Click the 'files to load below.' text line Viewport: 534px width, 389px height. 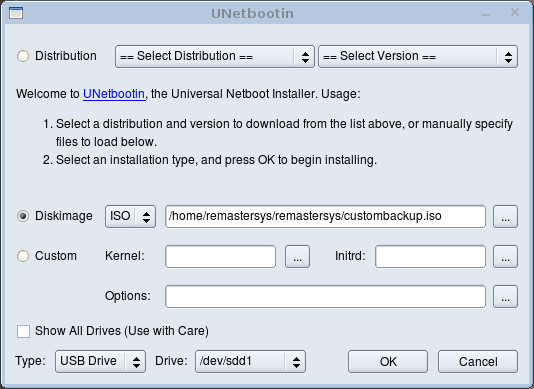coord(106,142)
